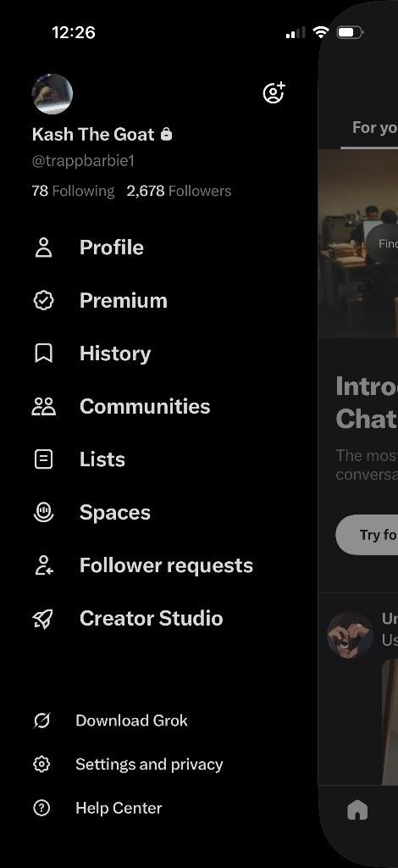
Task: Open Kash The Goat profile avatar
Action: click(53, 94)
